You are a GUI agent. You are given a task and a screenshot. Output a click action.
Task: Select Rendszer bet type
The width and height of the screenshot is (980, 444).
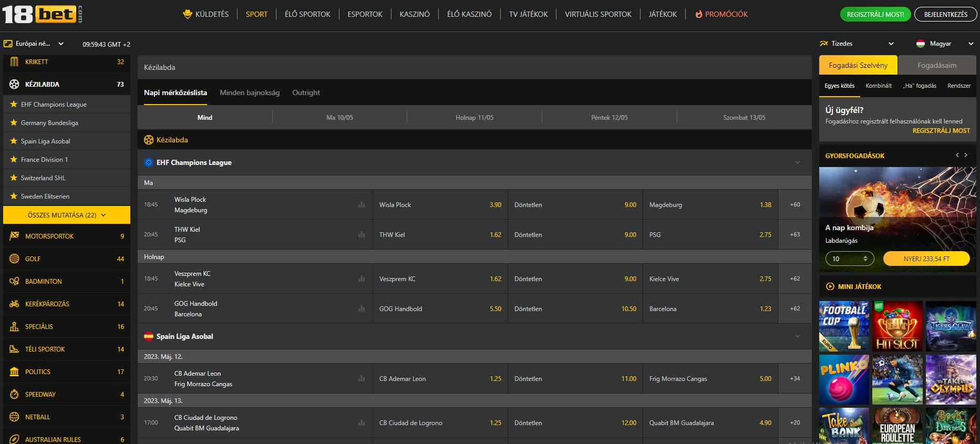click(959, 86)
